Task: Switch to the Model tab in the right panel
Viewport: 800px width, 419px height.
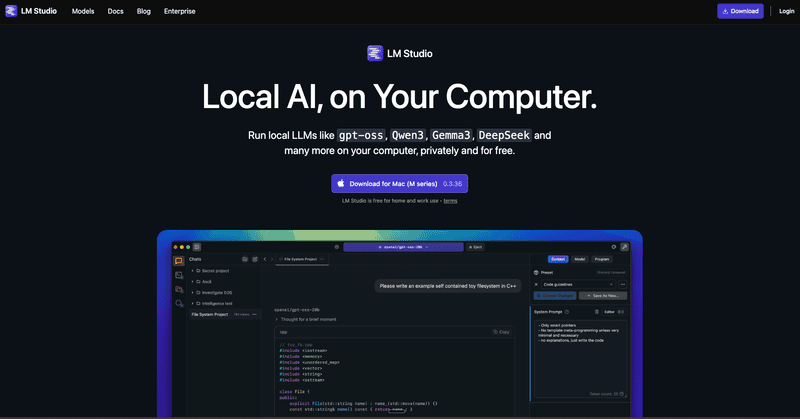Action: pyautogui.click(x=580, y=259)
